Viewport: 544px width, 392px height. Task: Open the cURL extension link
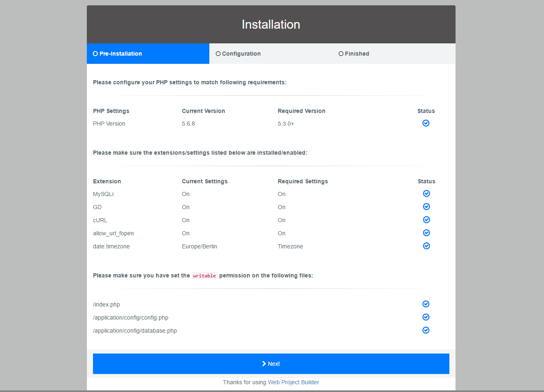click(x=100, y=220)
